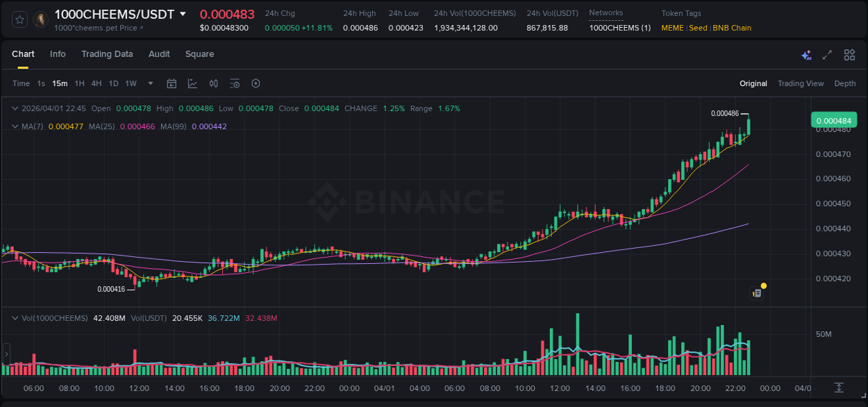This screenshot has width=868, height=407.
Task: Open chart settings hexagon icon
Action: click(256, 83)
